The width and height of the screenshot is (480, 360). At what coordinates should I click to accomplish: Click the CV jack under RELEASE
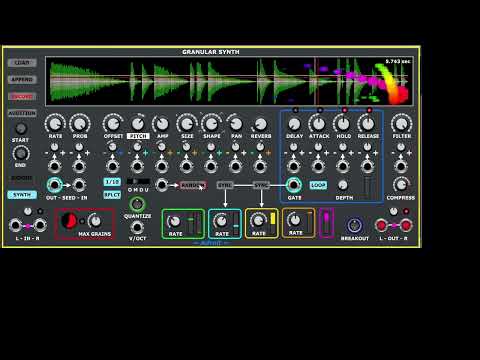pyautogui.click(x=367, y=166)
